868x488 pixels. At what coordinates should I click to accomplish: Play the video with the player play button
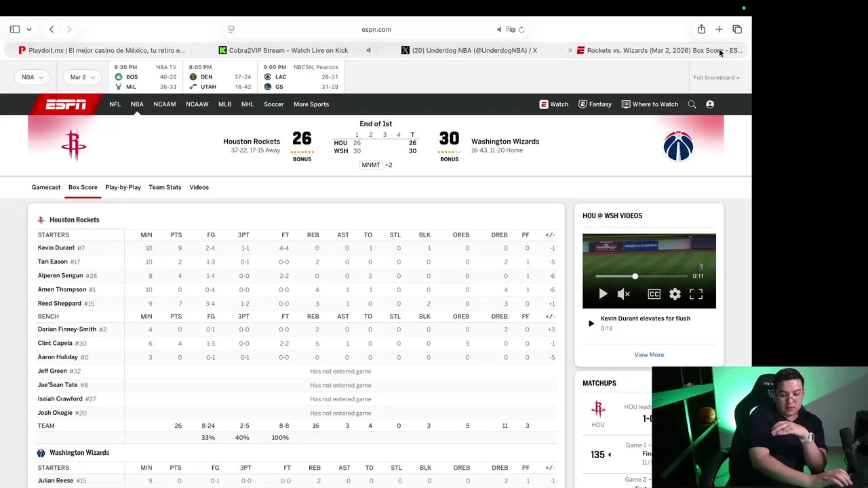[603, 293]
